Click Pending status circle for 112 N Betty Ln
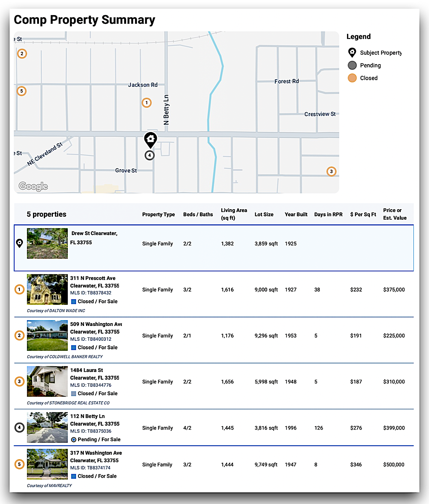This screenshot has width=429, height=504. pyautogui.click(x=74, y=440)
